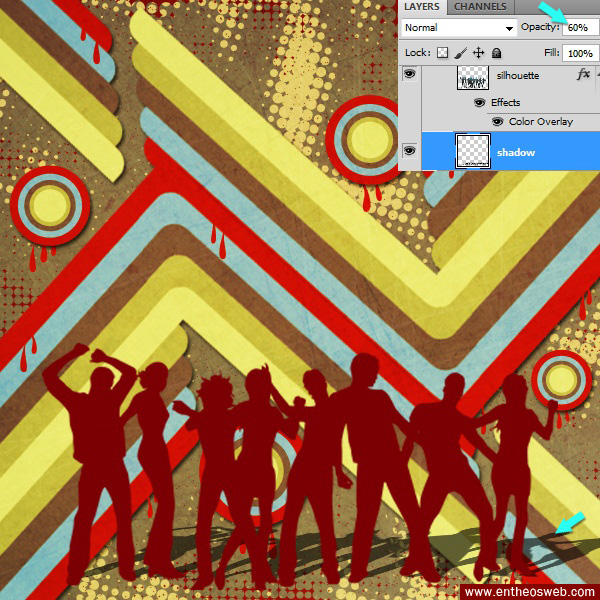Select the silhouette layer name
Image resolution: width=600 pixels, height=600 pixels.
click(x=518, y=76)
